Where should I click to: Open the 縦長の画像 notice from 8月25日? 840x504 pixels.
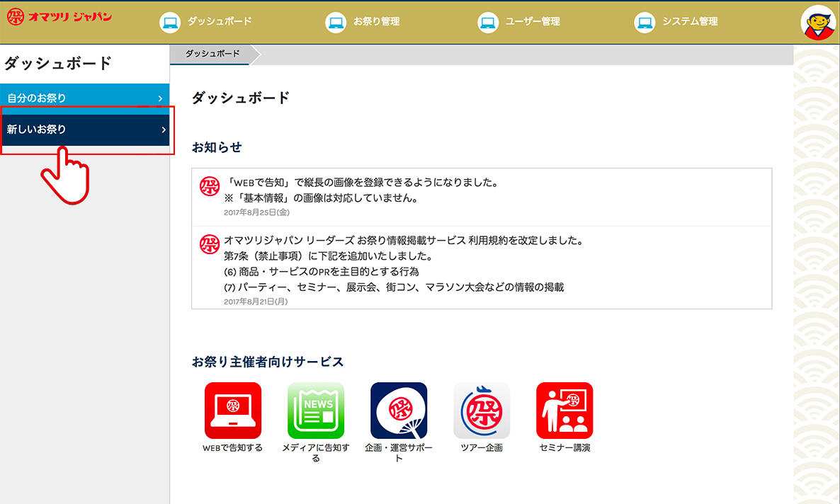361,183
